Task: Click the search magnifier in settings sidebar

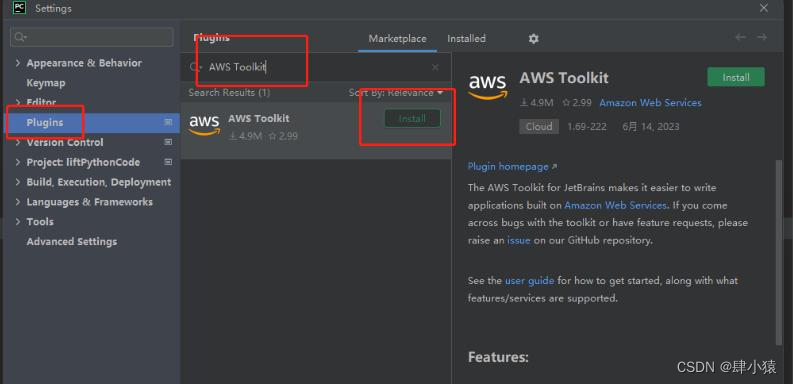Action: click(x=20, y=37)
